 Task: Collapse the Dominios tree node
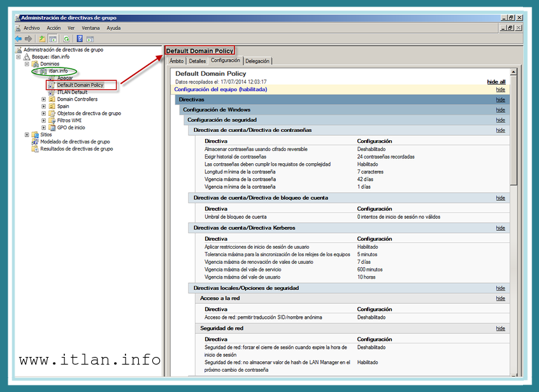coord(27,64)
